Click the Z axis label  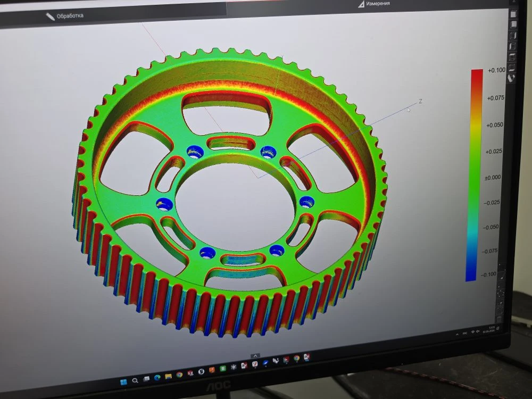tap(421, 101)
